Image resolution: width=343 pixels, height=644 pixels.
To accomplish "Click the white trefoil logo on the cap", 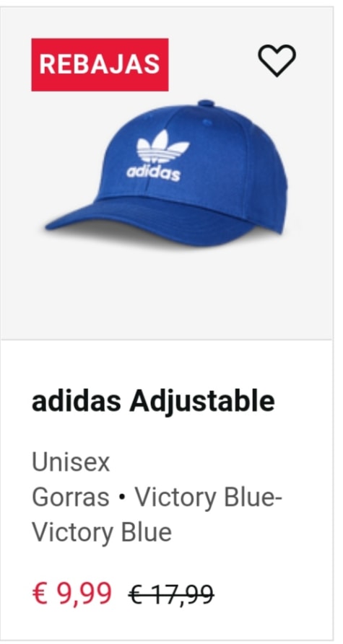I will [x=162, y=146].
